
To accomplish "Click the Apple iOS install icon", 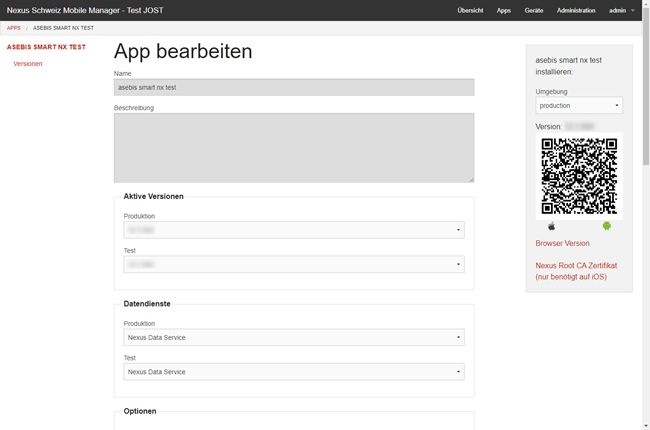I will [x=551, y=226].
